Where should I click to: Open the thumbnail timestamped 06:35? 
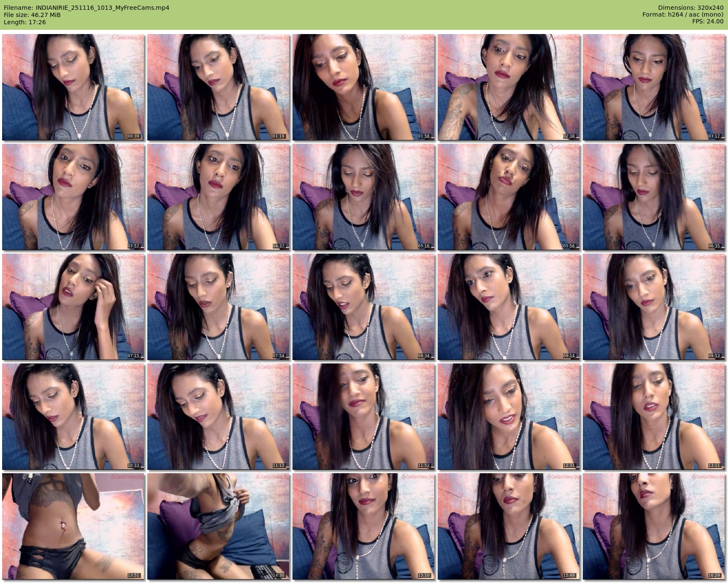point(654,197)
